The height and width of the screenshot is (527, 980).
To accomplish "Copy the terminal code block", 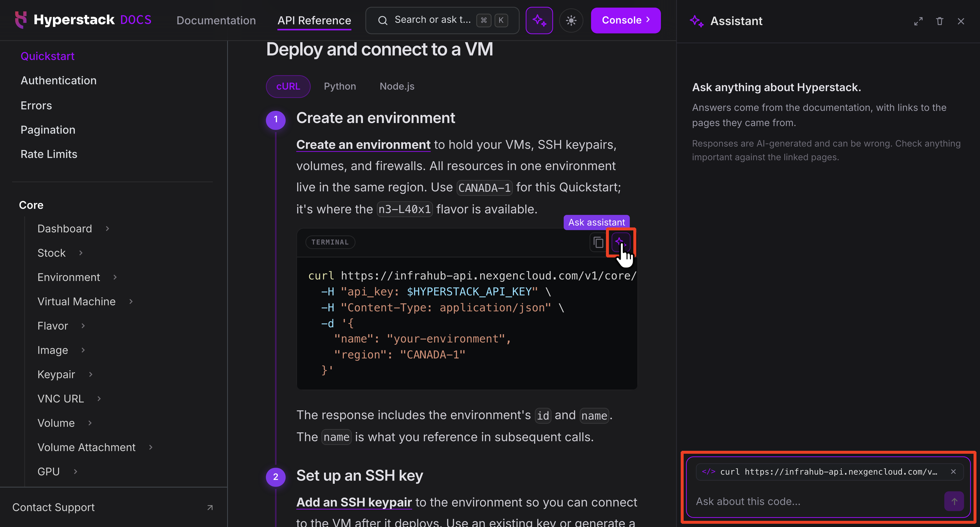I will click(598, 242).
